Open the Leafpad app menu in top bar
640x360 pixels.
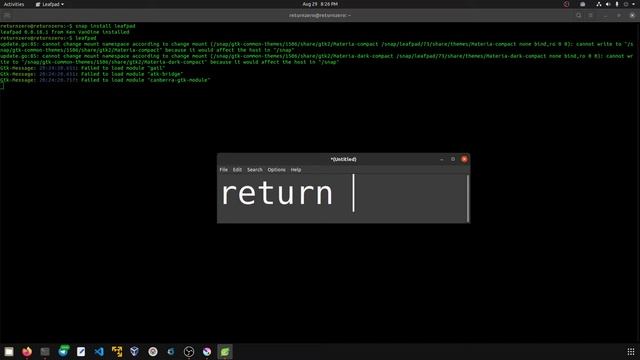pos(49,4)
